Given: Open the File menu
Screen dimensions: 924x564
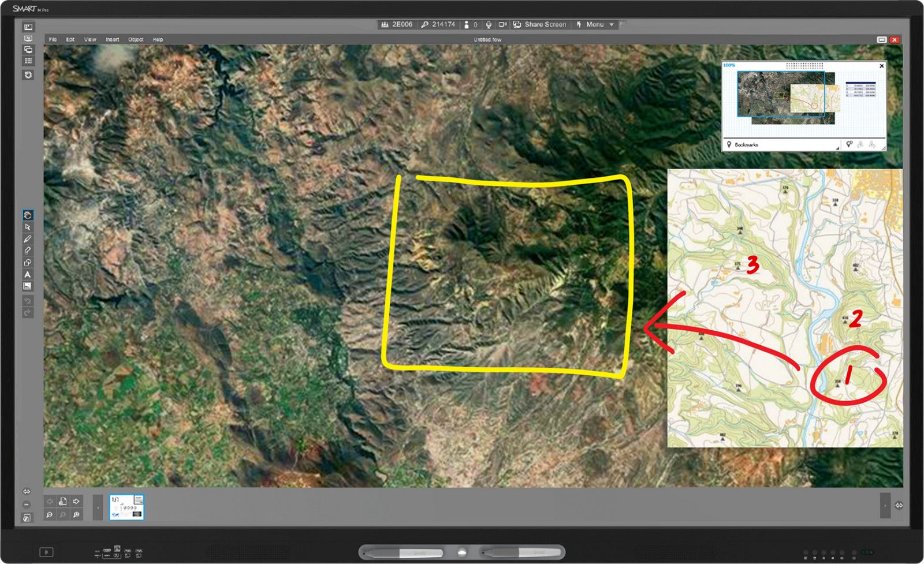Looking at the screenshot, I should (53, 40).
